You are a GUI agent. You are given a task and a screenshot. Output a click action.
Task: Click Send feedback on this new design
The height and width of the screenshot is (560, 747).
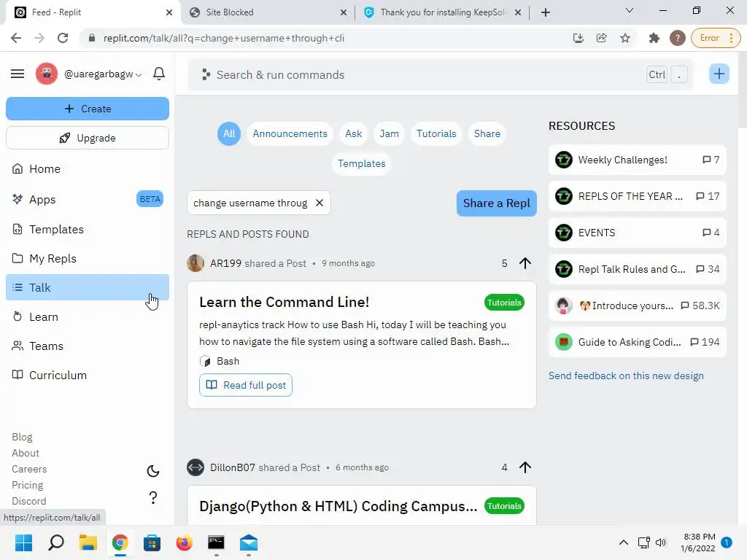click(625, 376)
